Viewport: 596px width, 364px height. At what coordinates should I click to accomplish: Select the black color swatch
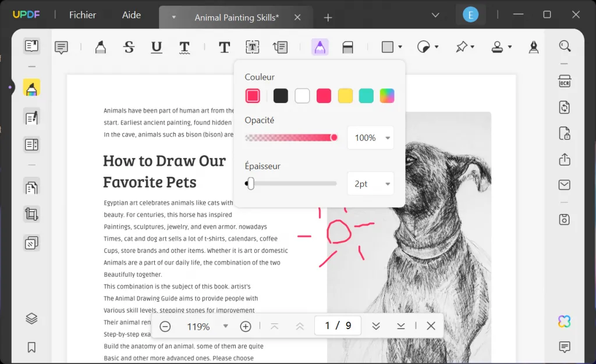coord(281,95)
